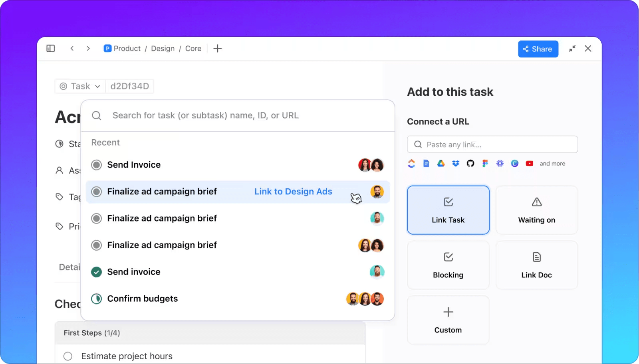Open the Task type dropdown
Image resolution: width=639 pixels, height=364 pixels.
(x=79, y=86)
